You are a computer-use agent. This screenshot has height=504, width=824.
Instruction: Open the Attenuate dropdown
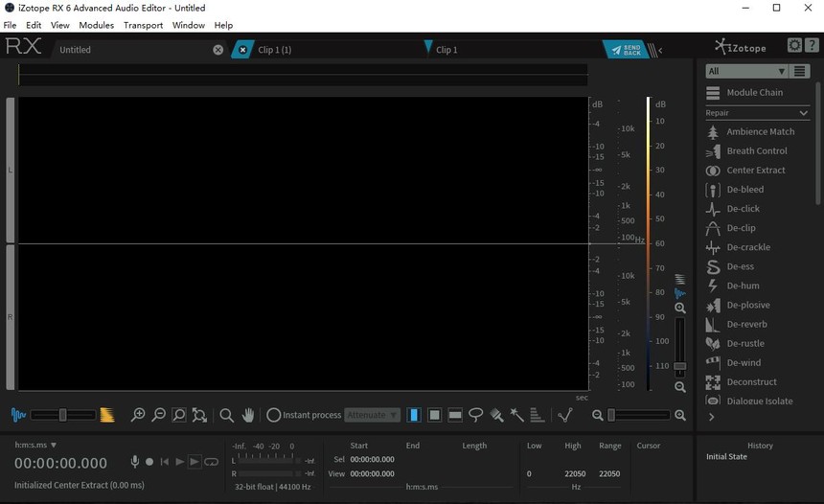pos(372,415)
